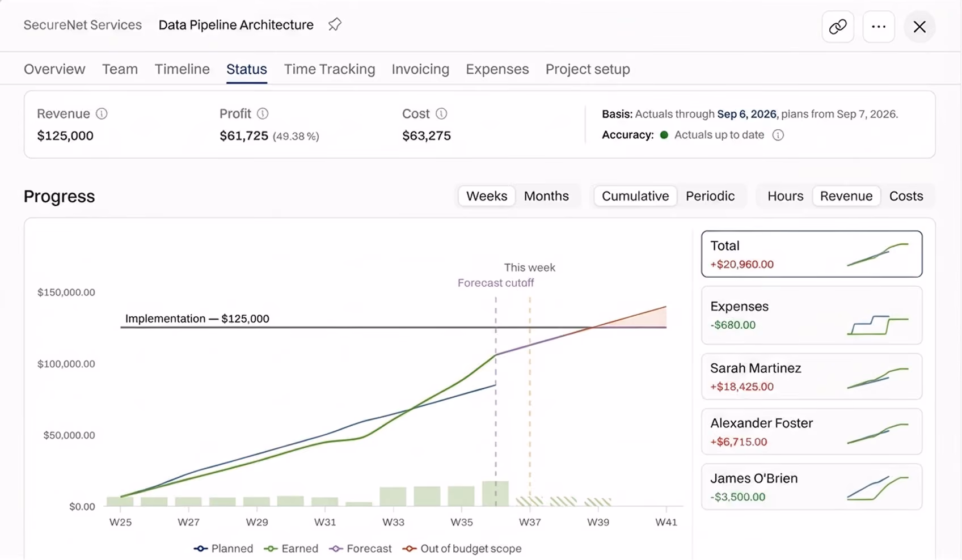
Task: Show info tooltip next to Profit
Action: click(263, 113)
